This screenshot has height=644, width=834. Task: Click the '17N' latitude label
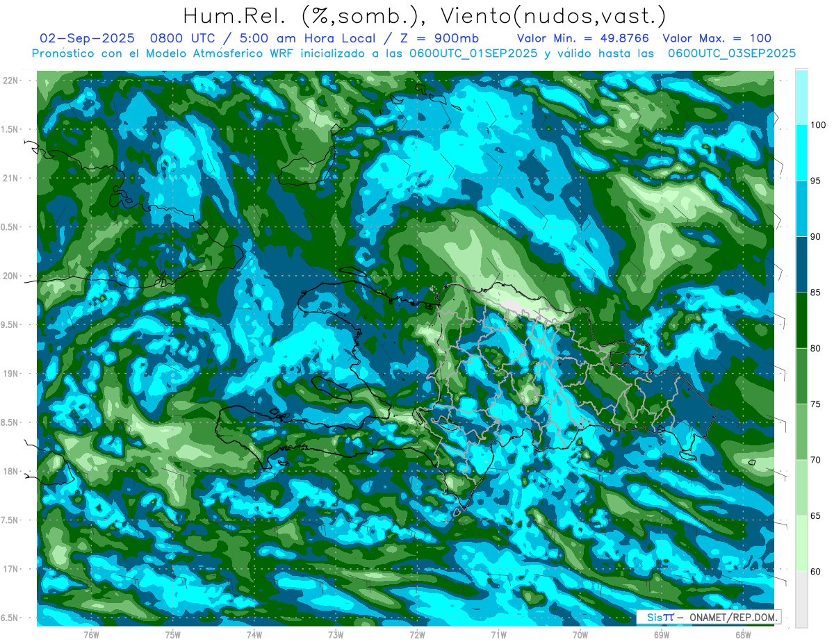coord(10,569)
